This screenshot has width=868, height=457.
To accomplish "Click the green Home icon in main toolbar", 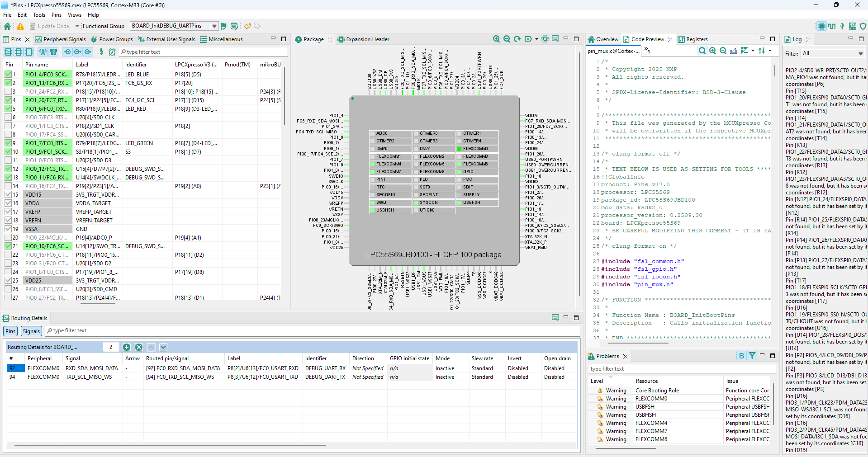I will (7, 26).
